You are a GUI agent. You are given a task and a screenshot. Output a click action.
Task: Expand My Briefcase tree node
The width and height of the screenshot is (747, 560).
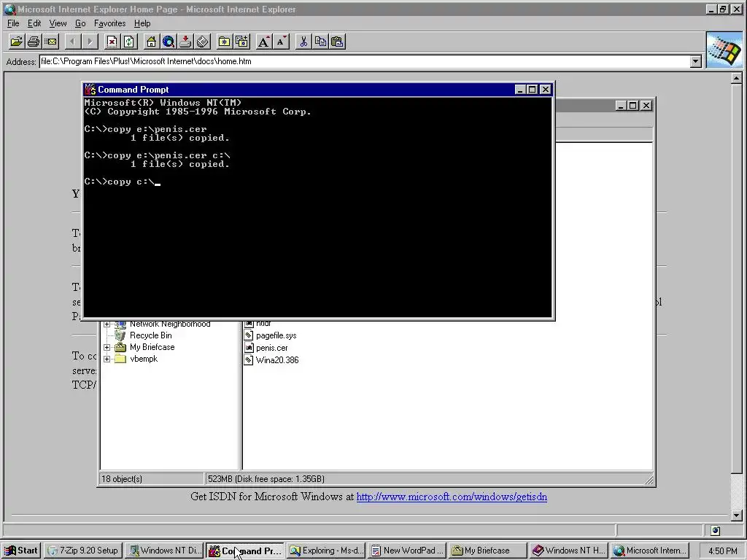[x=107, y=347]
